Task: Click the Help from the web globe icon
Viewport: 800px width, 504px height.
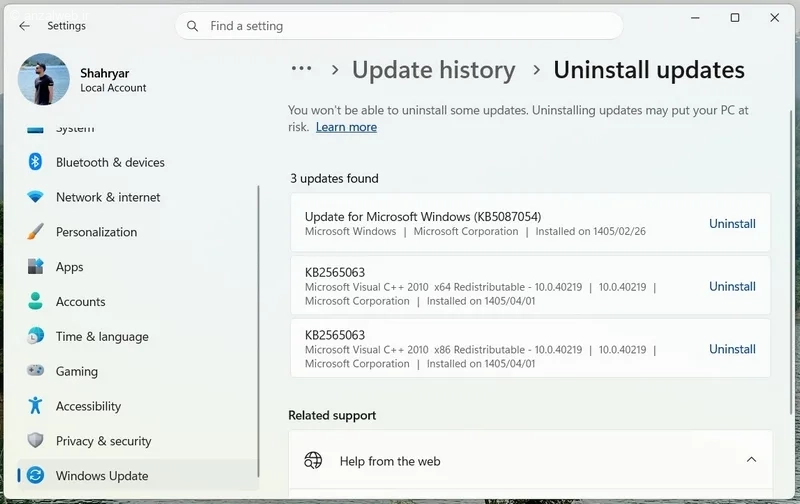Action: [313, 460]
